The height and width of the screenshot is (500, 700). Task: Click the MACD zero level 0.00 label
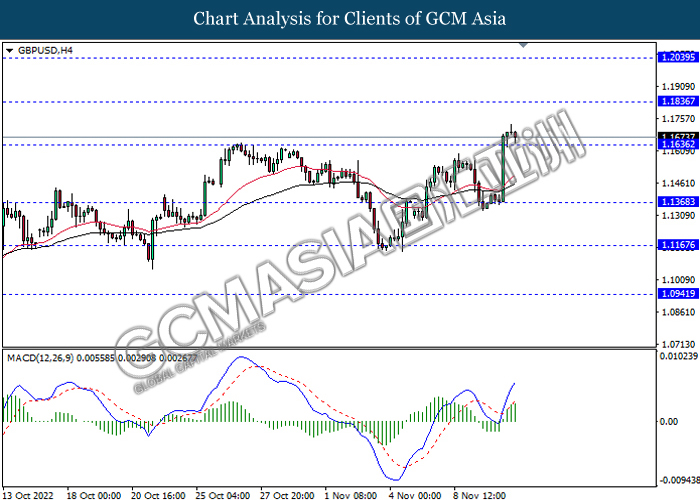[x=667, y=421]
